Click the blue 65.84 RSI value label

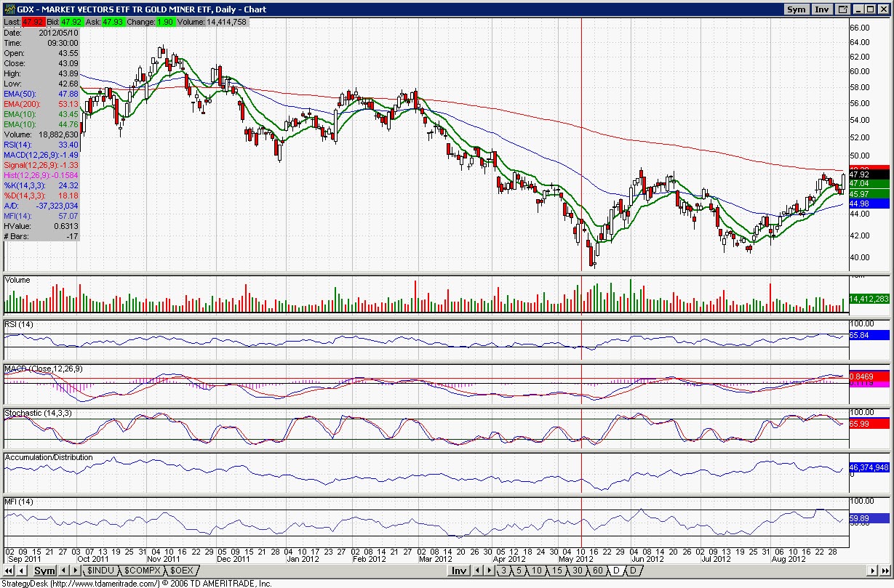(869, 336)
